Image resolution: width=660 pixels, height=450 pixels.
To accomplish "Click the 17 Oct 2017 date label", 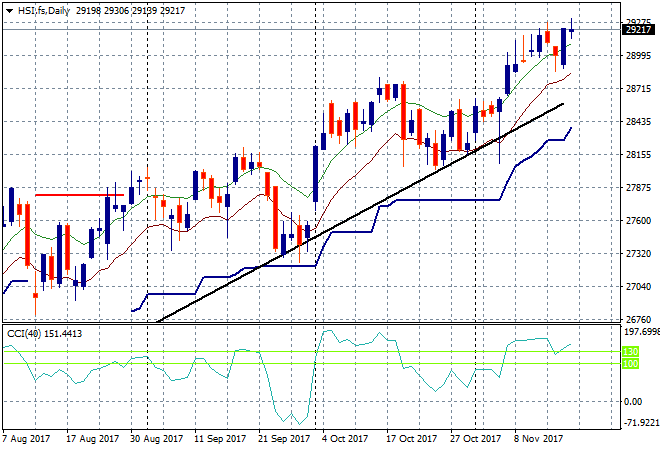I will [x=412, y=439].
